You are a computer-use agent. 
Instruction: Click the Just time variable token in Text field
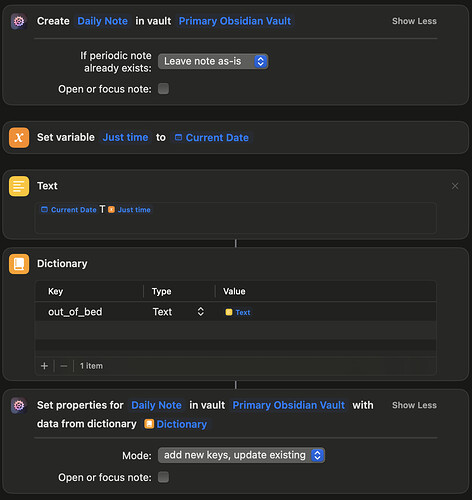[129, 210]
